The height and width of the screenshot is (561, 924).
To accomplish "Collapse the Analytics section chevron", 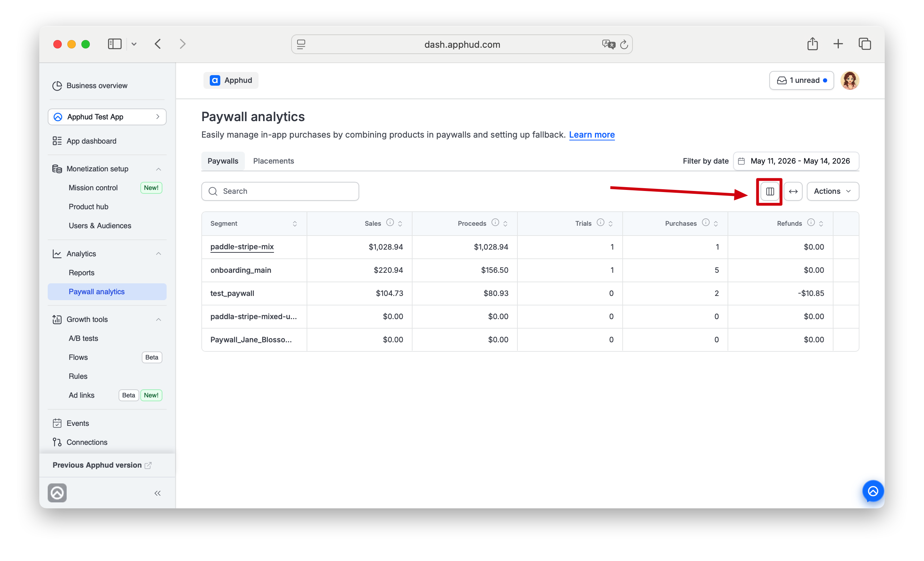I will pos(158,254).
